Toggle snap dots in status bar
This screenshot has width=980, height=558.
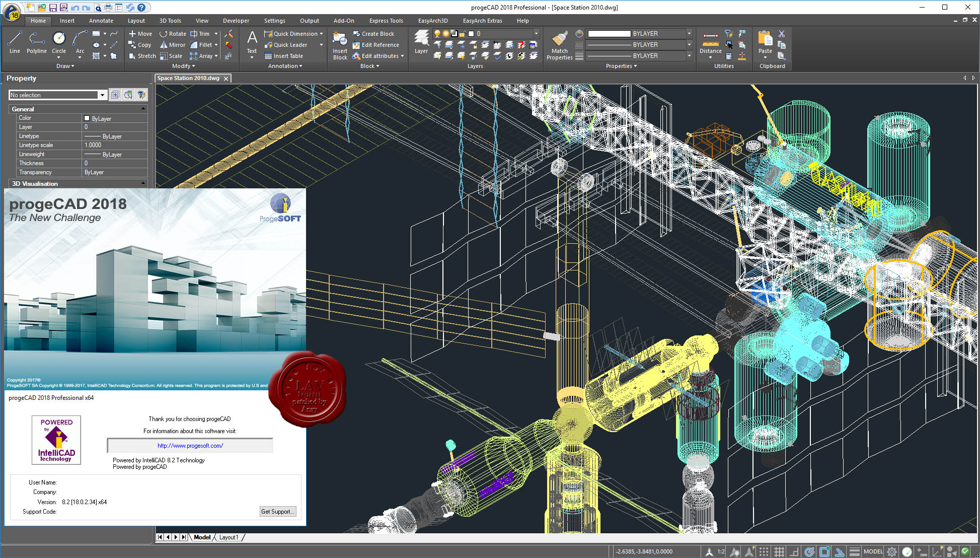764,551
